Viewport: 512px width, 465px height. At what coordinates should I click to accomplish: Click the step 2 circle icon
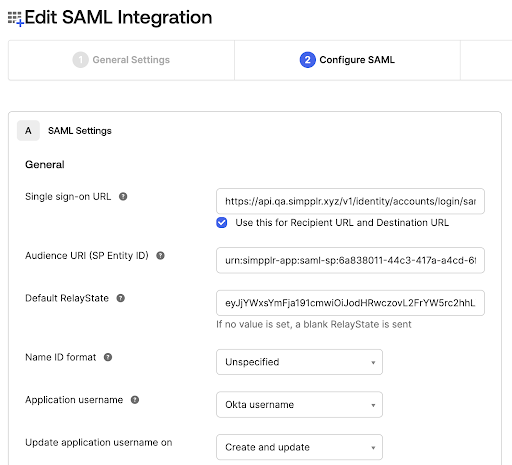[x=307, y=60]
